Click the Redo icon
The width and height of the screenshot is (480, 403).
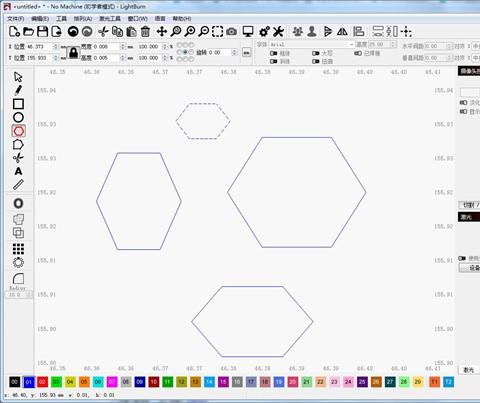(x=87, y=32)
